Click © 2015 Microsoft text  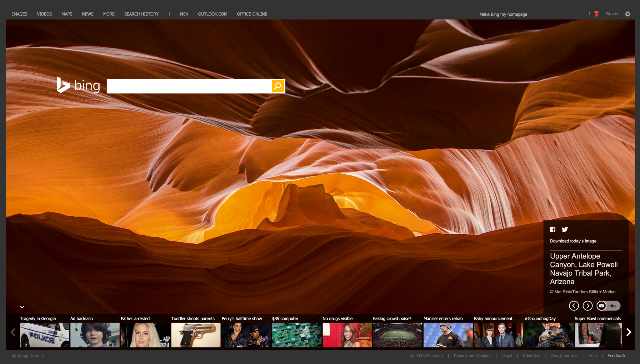[x=427, y=356]
